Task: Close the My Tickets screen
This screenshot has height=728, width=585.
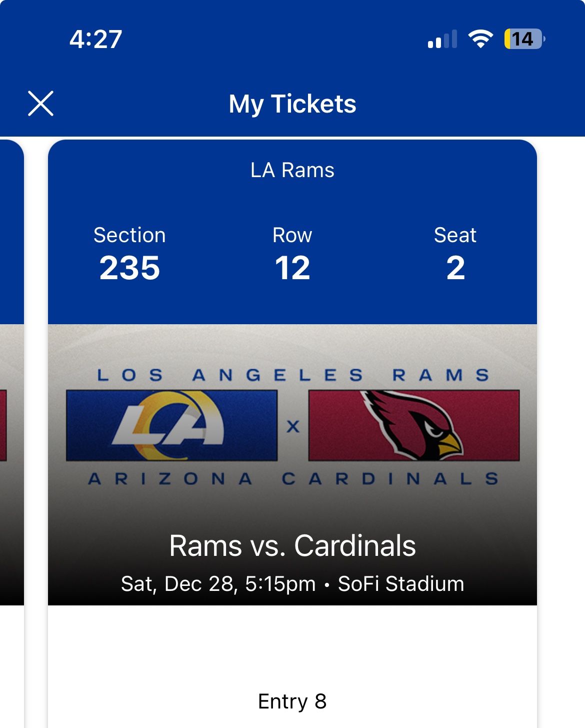Action: 40,104
